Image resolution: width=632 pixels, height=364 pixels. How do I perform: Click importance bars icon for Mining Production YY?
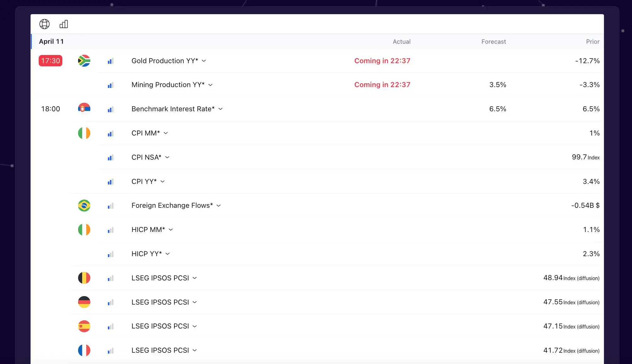point(110,85)
